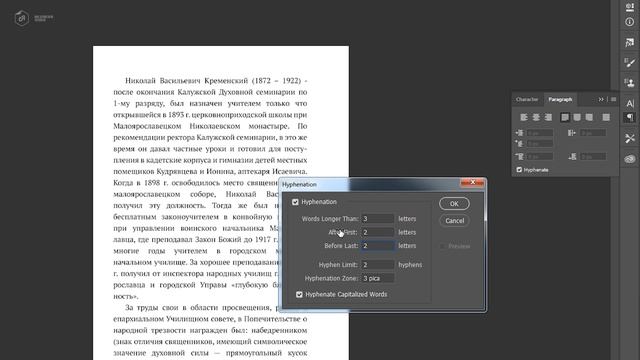Open the Character panel icon in dock
Screen dimensions: 640x360
[x=630, y=103]
